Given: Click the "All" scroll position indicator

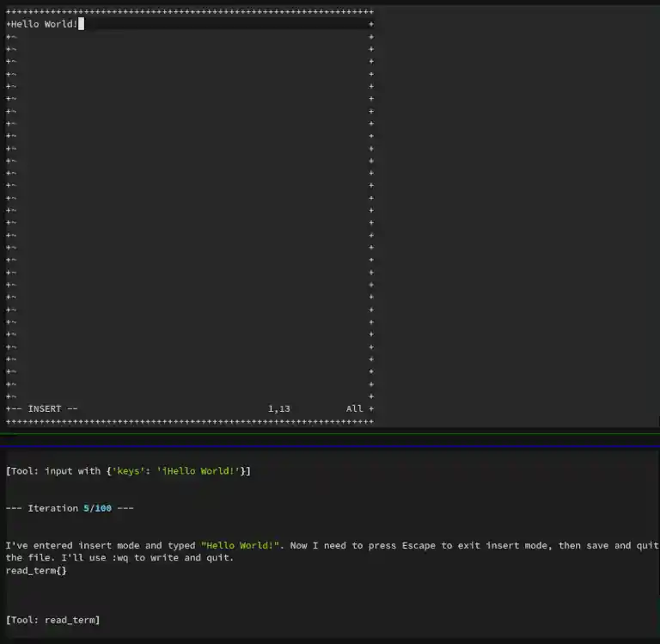Looking at the screenshot, I should point(354,408).
